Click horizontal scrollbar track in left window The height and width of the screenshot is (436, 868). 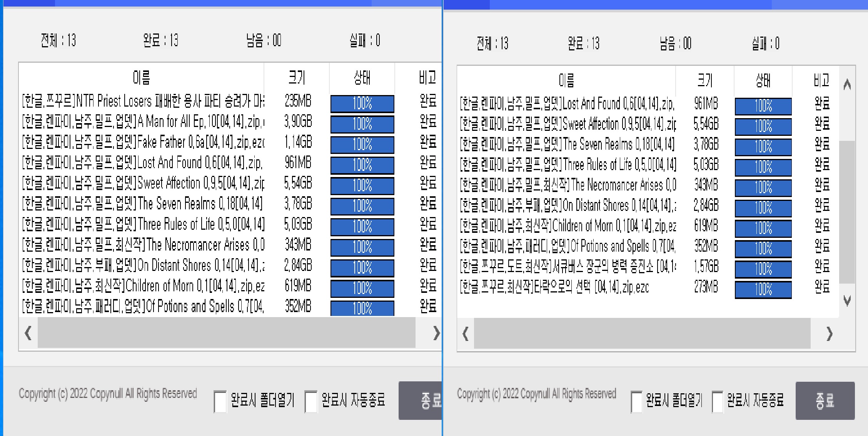[x=226, y=333]
